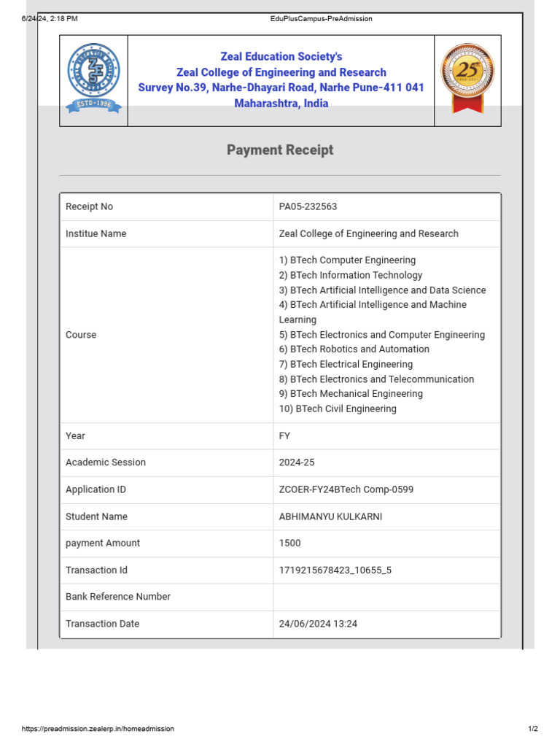This screenshot has width=560, height=747.
Task: Select '8) BTech Electronics and Telecommunication'
Action: tap(377, 379)
